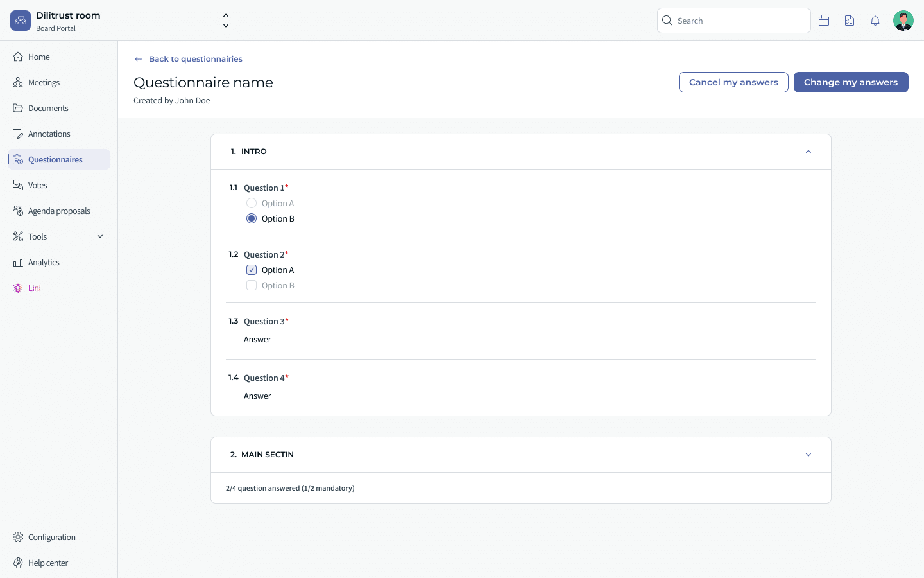Toggle Question 2 Option B checkbox
Viewport: 924px width, 578px height.
point(252,285)
